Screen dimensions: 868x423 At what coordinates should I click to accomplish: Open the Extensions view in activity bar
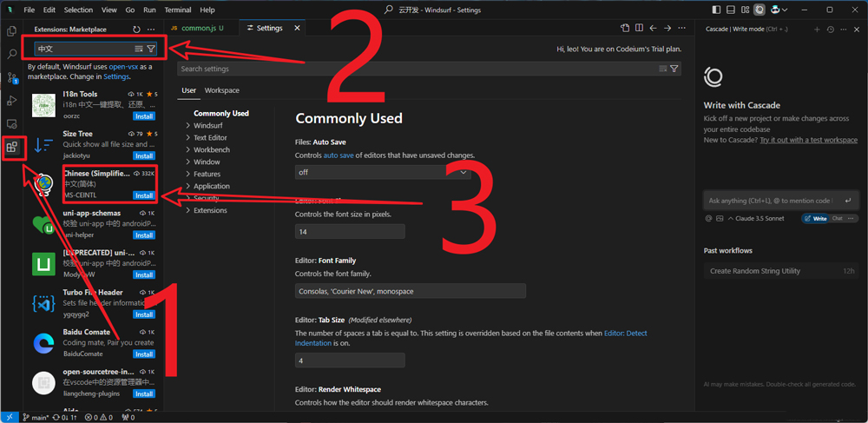(12, 147)
